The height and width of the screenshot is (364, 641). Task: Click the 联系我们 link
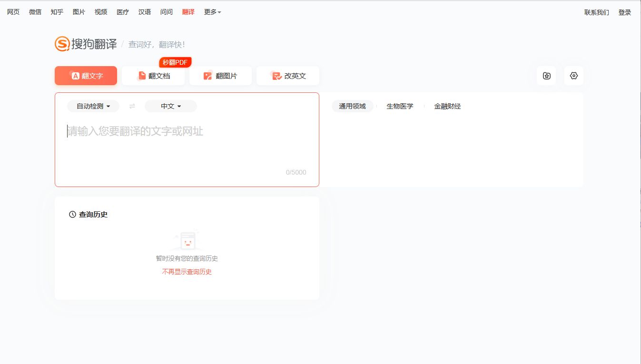(x=597, y=12)
